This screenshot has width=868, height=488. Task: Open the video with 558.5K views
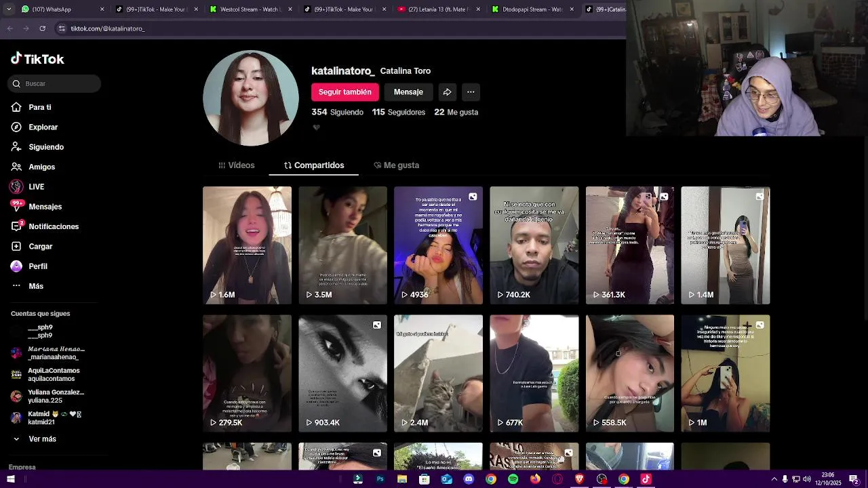click(x=630, y=373)
